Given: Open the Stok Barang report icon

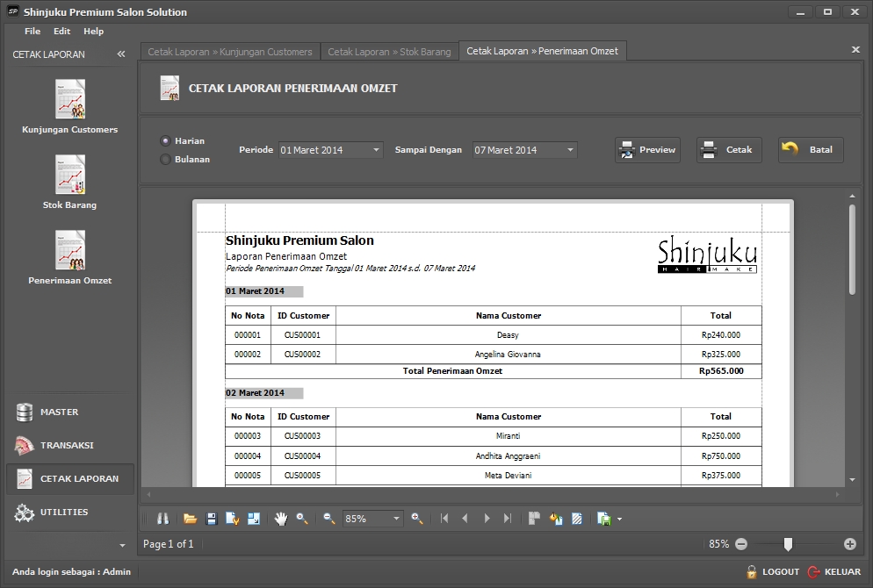Looking at the screenshot, I should 69,175.
